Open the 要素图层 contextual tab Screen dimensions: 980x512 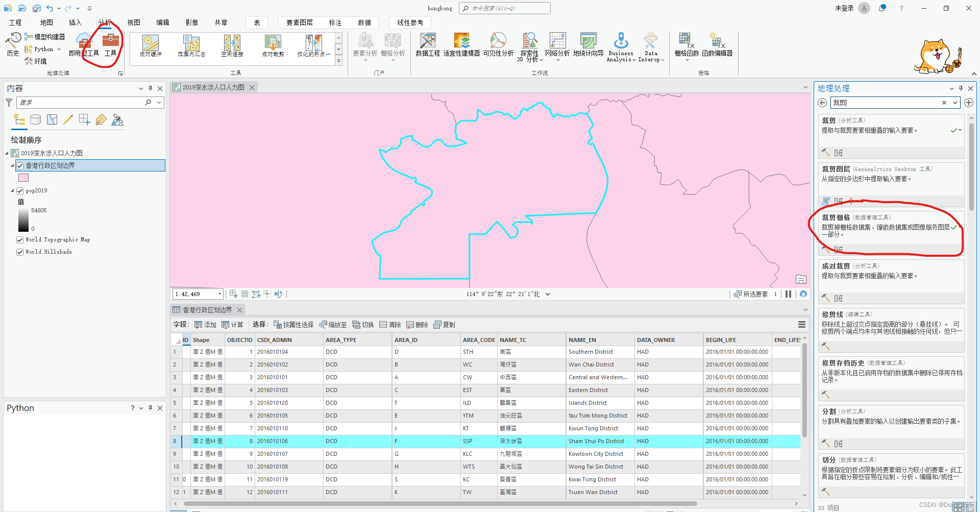tap(300, 22)
